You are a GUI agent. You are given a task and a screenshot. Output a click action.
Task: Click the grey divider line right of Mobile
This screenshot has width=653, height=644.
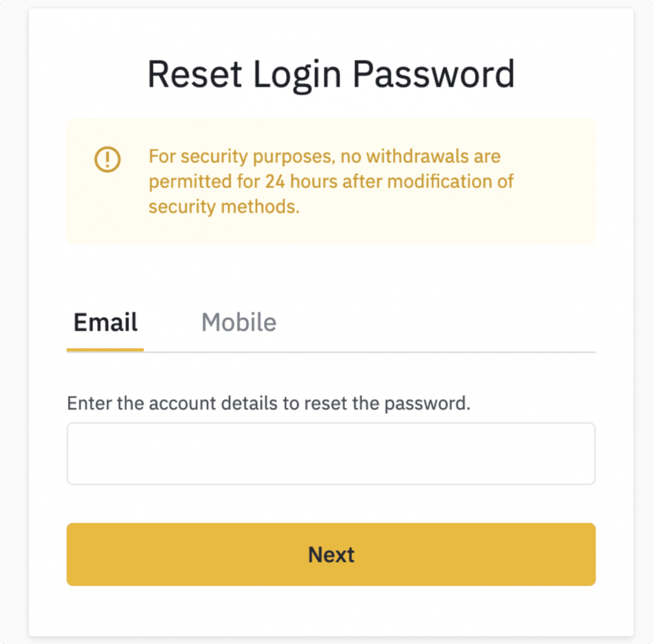pos(430,352)
